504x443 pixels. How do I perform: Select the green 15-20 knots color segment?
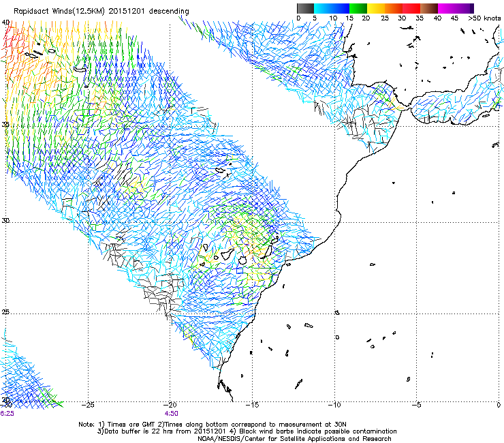point(358,8)
